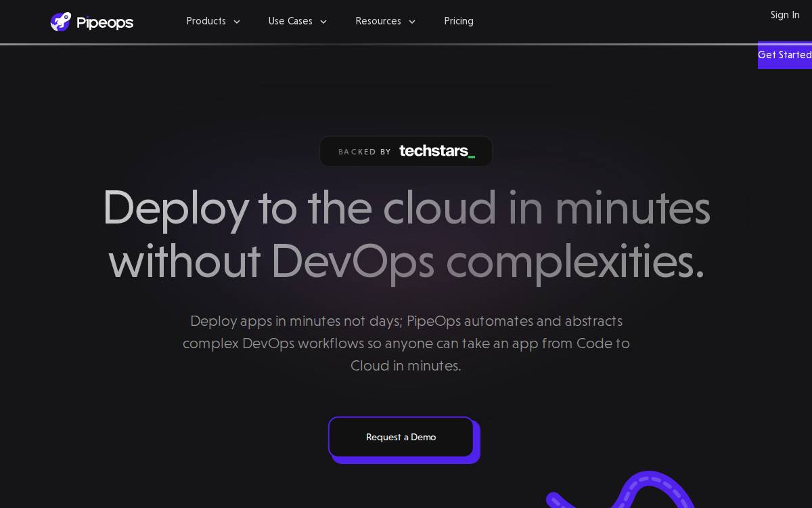Open the Resources menu

[378, 21]
